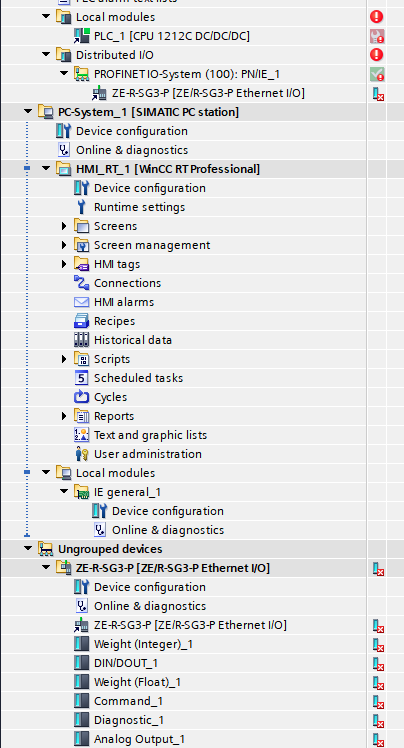Collapse the Ungrouped devices node
This screenshot has height=748, width=404.
pyautogui.click(x=28, y=548)
